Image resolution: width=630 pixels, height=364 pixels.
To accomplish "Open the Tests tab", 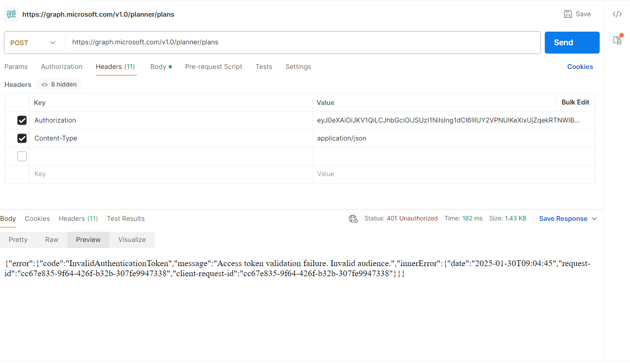I will [x=264, y=67].
